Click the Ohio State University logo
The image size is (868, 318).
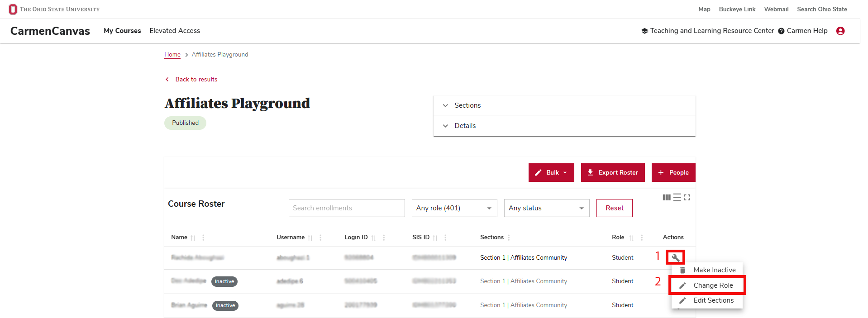(54, 9)
